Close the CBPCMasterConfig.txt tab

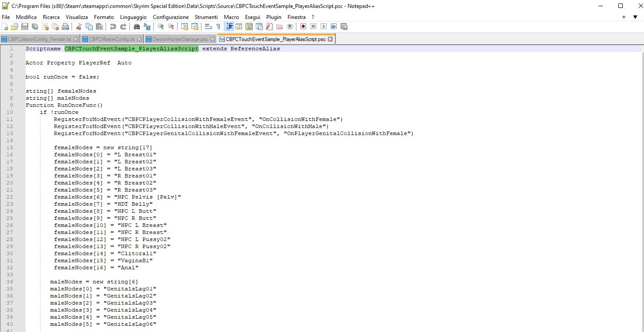click(139, 39)
